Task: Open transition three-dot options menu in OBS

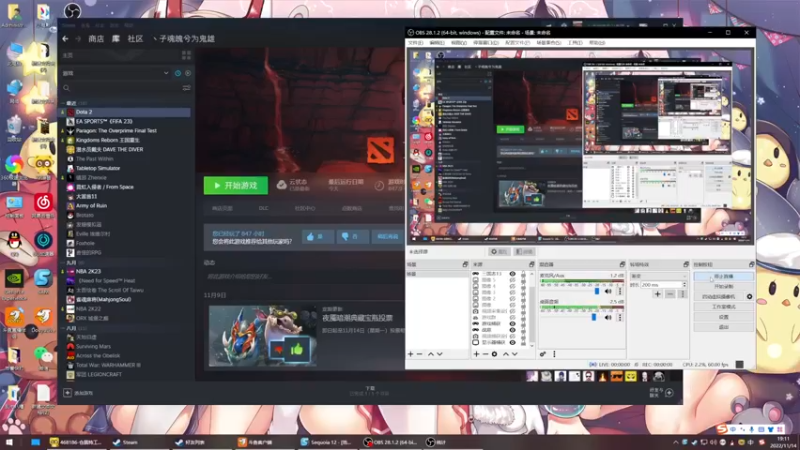Action: tap(682, 294)
